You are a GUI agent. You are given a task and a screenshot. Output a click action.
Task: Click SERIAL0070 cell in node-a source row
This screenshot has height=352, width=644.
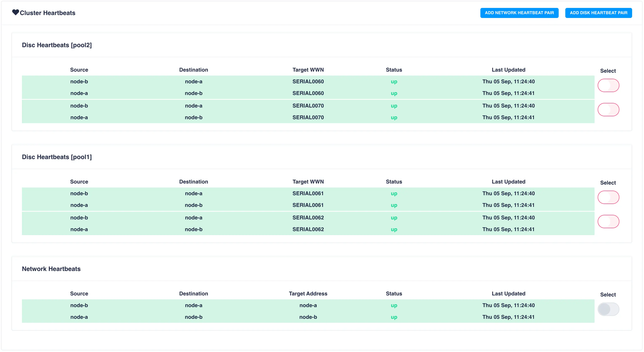pos(308,118)
